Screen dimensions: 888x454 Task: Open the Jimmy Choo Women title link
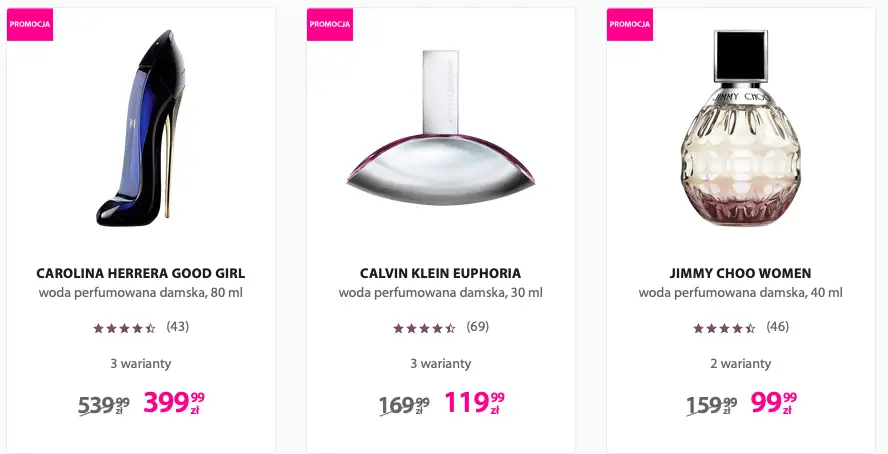pos(740,273)
